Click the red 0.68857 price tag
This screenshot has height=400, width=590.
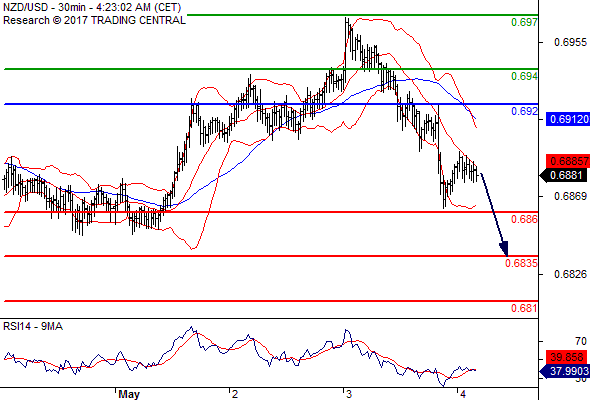(567, 161)
